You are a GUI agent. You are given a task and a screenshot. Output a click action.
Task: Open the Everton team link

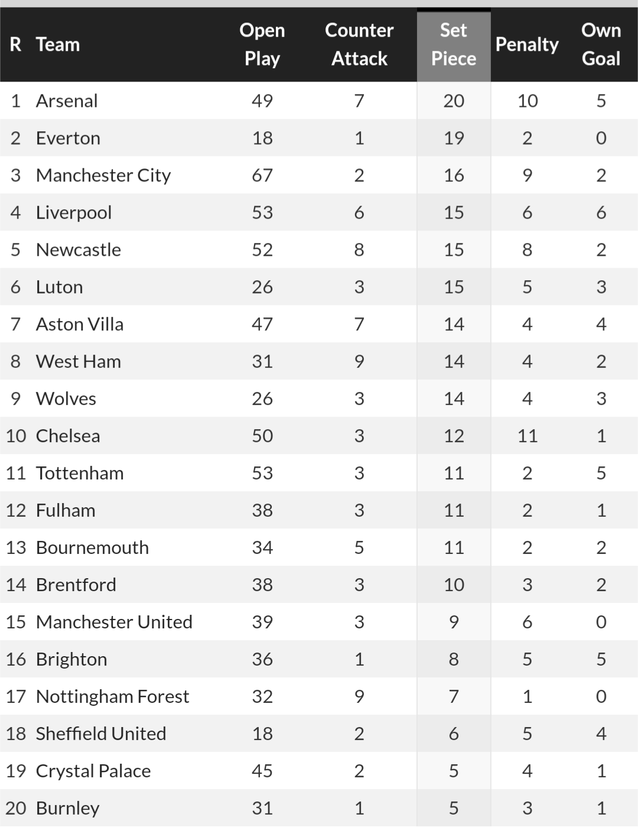(68, 138)
